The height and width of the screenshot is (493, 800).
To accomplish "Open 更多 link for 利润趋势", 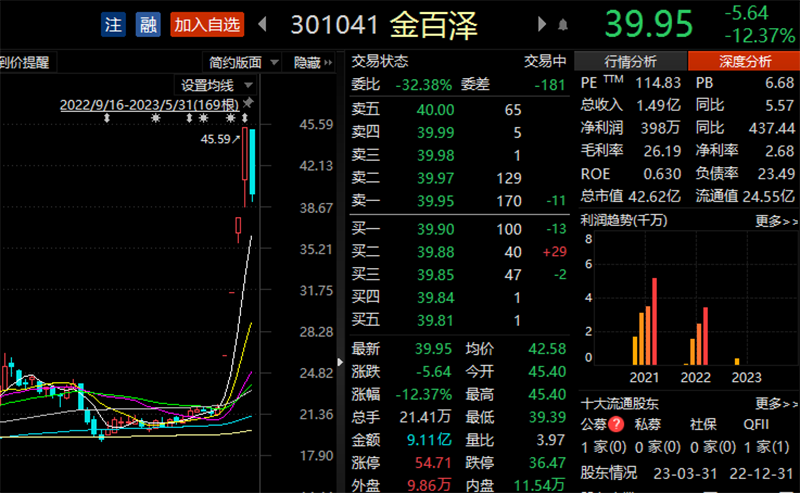I will pyautogui.click(x=776, y=221).
